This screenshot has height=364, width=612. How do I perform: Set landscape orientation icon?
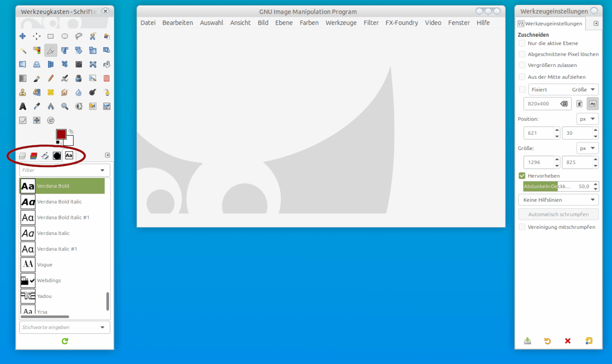593,104
